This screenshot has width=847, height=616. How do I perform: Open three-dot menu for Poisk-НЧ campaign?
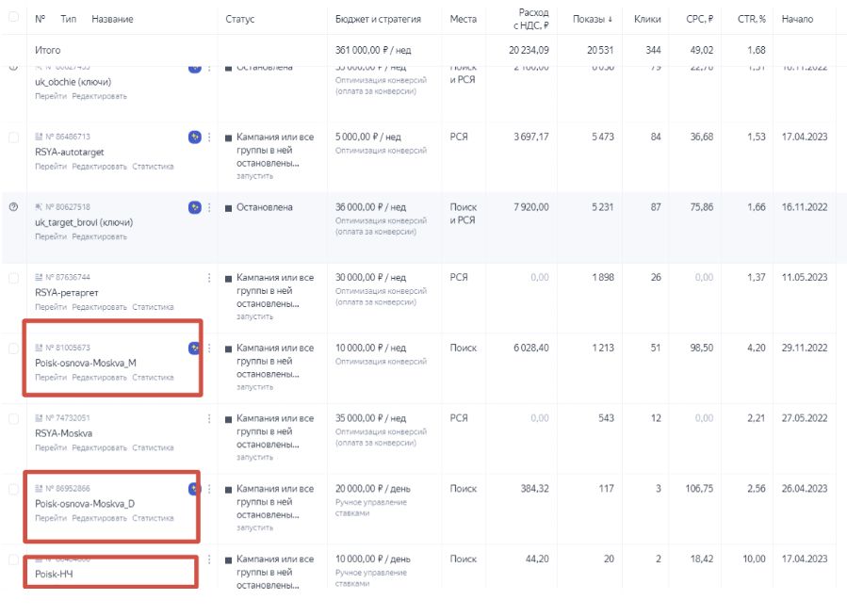click(209, 559)
